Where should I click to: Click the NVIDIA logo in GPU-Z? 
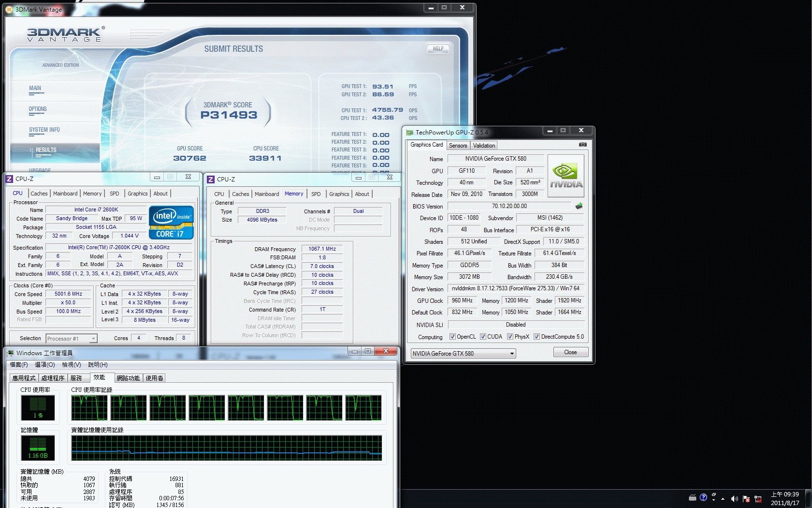pyautogui.click(x=566, y=176)
